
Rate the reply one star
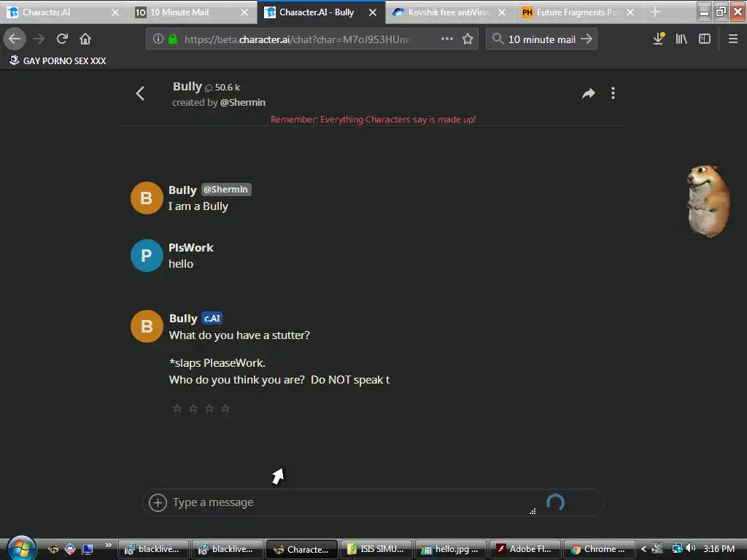click(x=177, y=408)
